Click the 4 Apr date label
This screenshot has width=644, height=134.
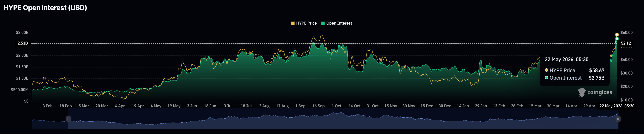click(x=120, y=106)
